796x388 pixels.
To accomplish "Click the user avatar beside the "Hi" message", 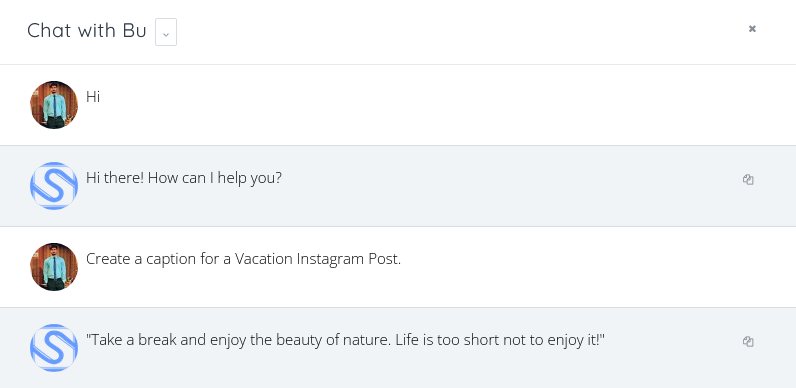I will click(x=54, y=105).
